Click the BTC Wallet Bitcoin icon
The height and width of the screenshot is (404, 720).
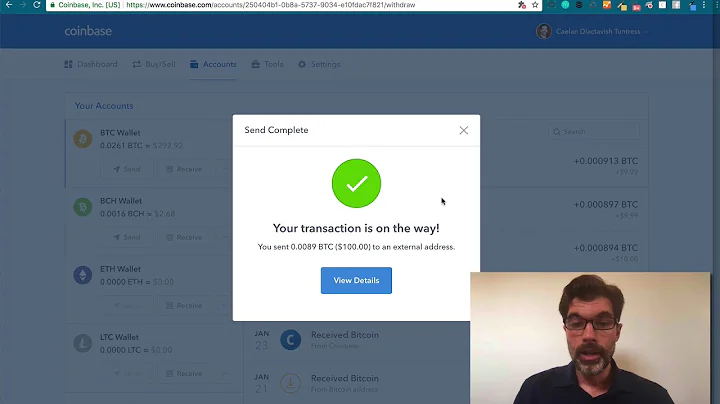point(83,139)
